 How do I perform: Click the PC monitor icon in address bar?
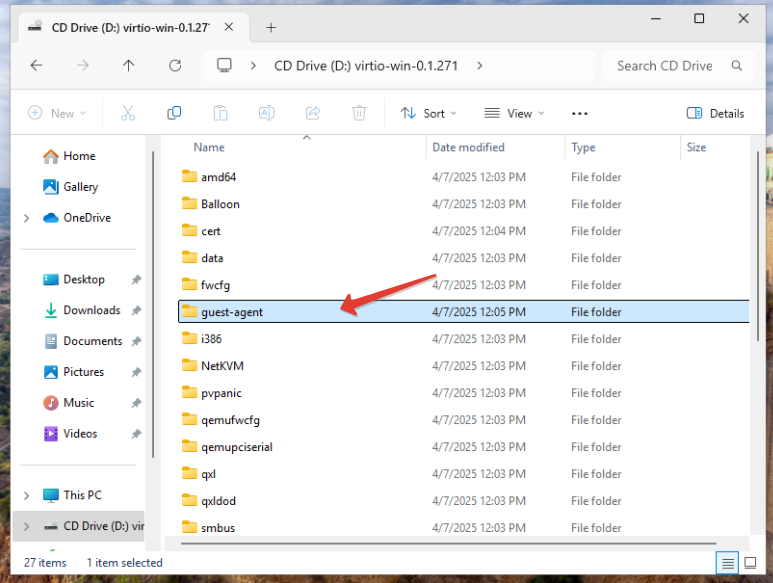(224, 65)
